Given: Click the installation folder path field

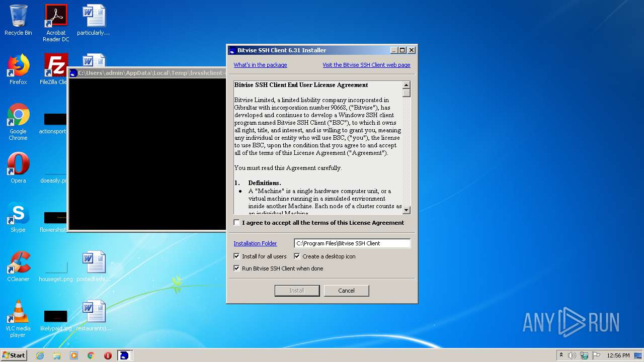Looking at the screenshot, I should tap(352, 243).
